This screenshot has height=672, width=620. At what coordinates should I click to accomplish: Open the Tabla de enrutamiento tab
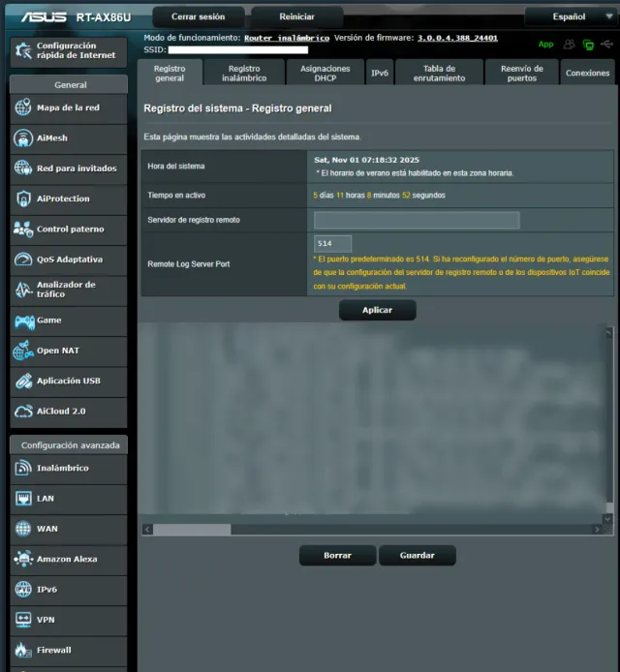(439, 73)
